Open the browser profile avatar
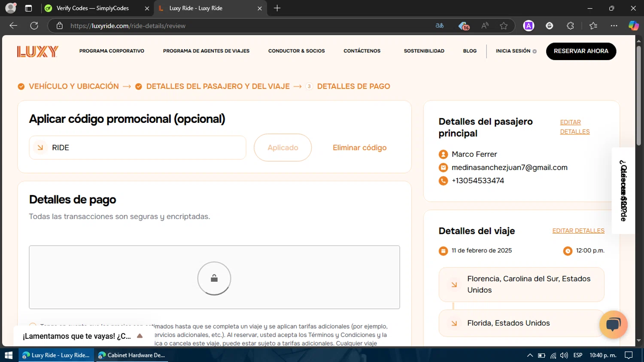644x362 pixels. tap(11, 8)
